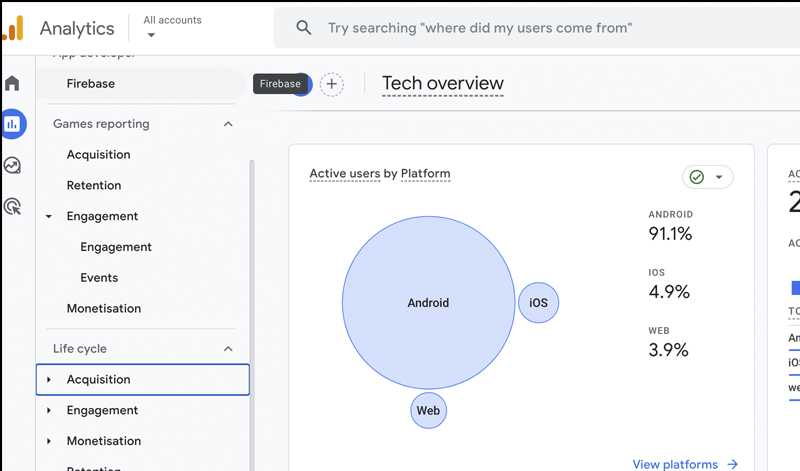Click the search magnifier icon

(304, 28)
